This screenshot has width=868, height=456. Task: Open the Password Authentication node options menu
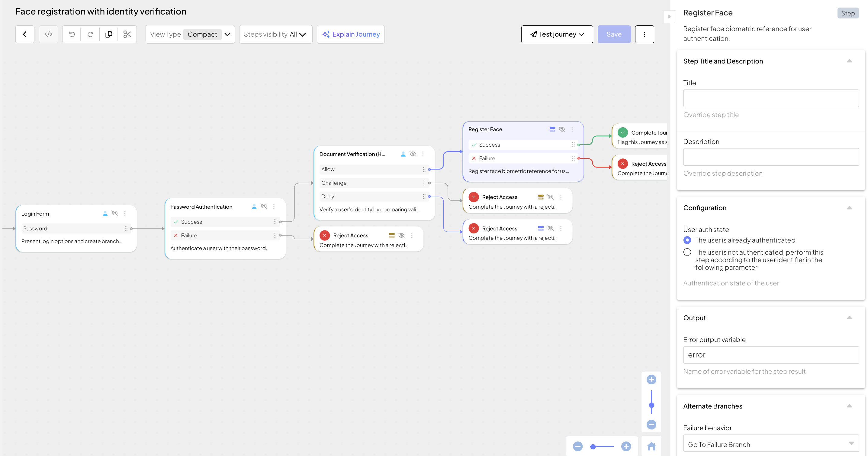point(274,207)
